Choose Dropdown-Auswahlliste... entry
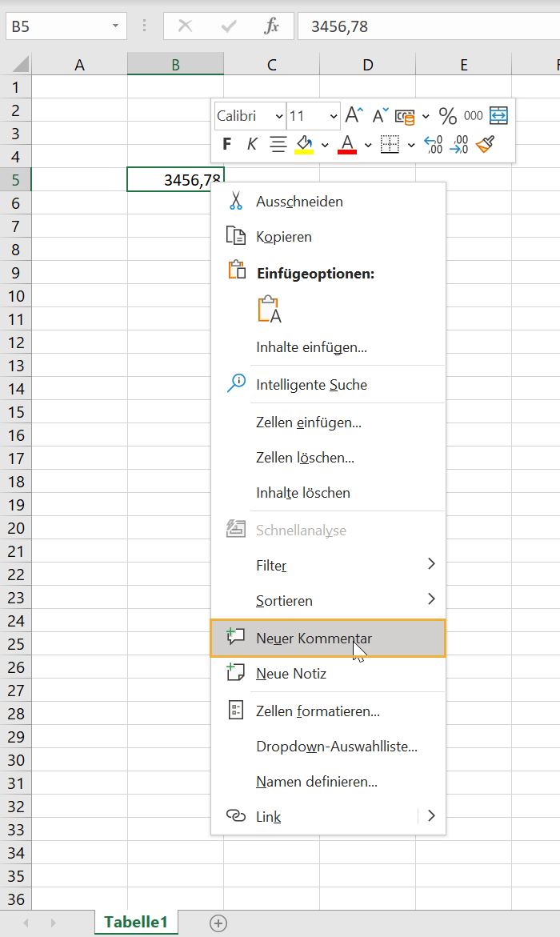Image resolution: width=560 pixels, height=937 pixels. [x=328, y=747]
